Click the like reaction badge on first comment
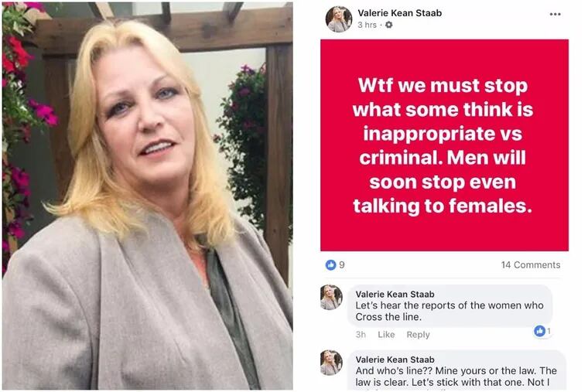 (542, 331)
